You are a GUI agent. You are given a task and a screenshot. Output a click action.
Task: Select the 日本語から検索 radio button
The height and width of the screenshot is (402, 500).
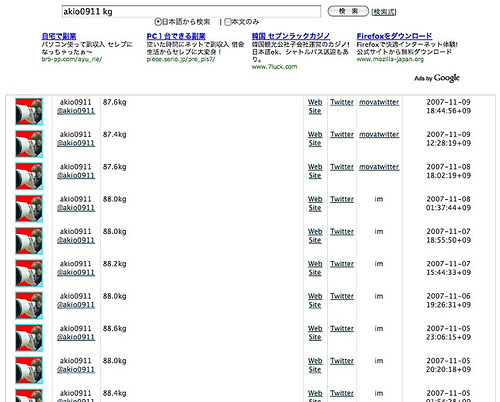pyautogui.click(x=158, y=22)
